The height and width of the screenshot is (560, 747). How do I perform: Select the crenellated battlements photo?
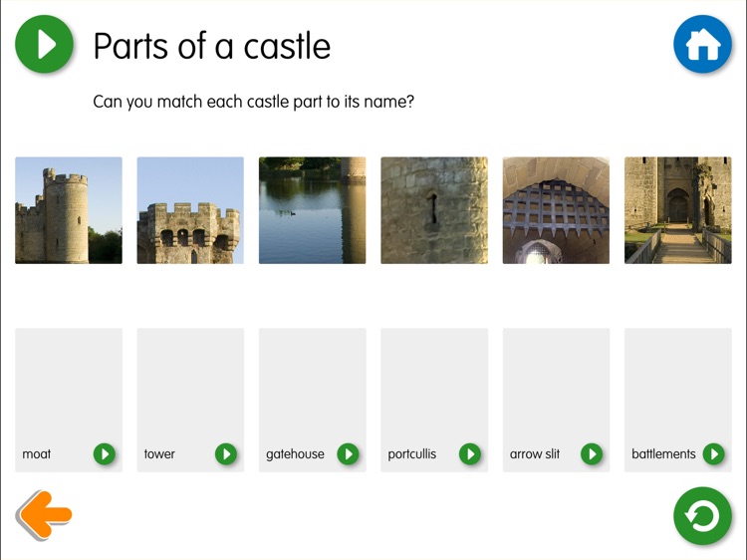[190, 210]
